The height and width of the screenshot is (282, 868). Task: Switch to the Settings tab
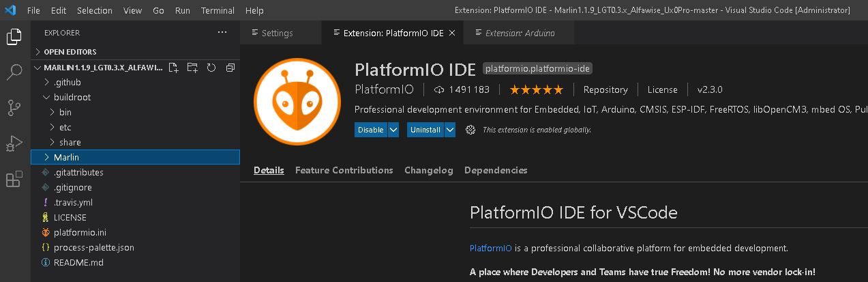tap(280, 33)
